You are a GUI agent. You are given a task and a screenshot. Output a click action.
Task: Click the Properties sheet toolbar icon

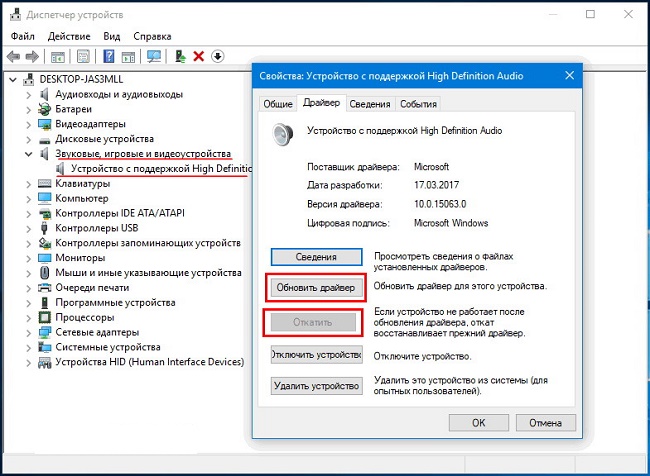click(x=83, y=56)
